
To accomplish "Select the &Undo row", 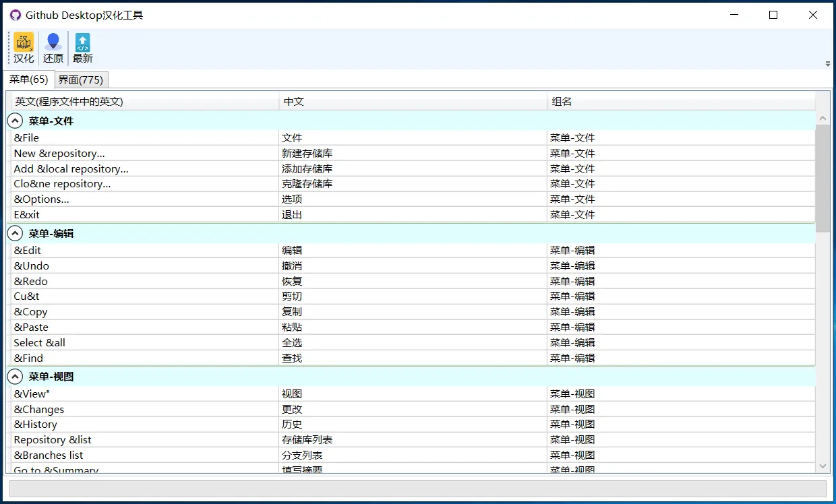I will pos(413,265).
